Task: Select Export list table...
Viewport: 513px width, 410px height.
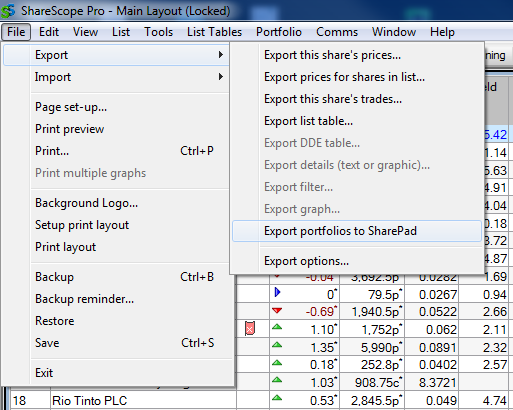Action: click(x=357, y=121)
